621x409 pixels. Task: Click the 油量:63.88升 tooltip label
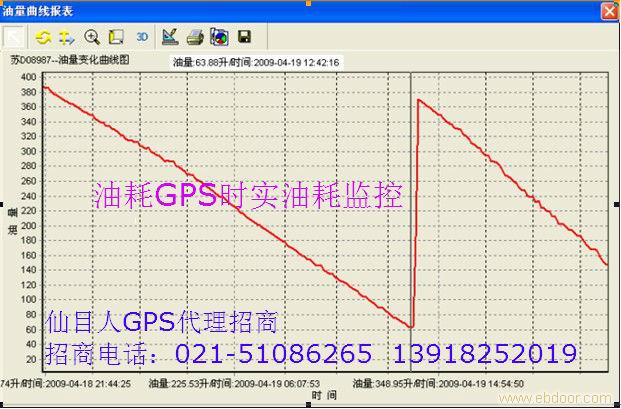point(256,62)
